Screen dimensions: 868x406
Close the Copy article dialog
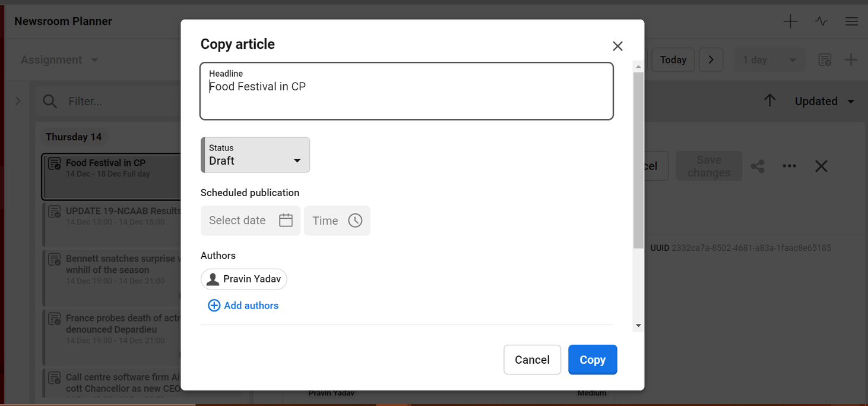(617, 46)
